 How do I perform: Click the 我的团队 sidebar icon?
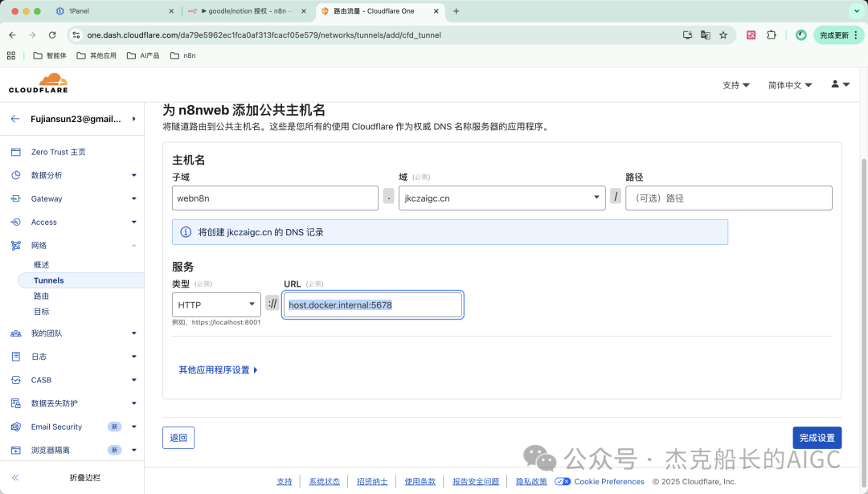(15, 333)
